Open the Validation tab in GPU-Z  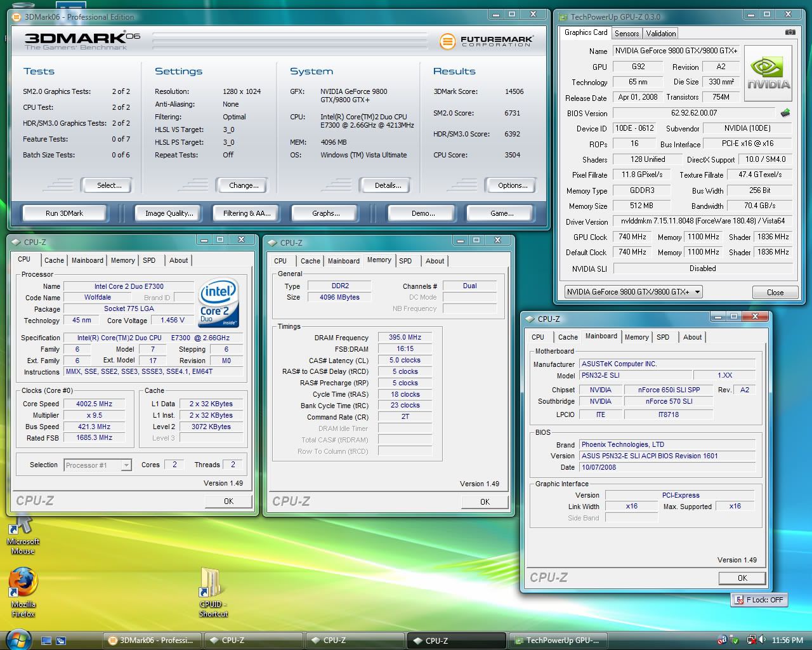pyautogui.click(x=661, y=34)
